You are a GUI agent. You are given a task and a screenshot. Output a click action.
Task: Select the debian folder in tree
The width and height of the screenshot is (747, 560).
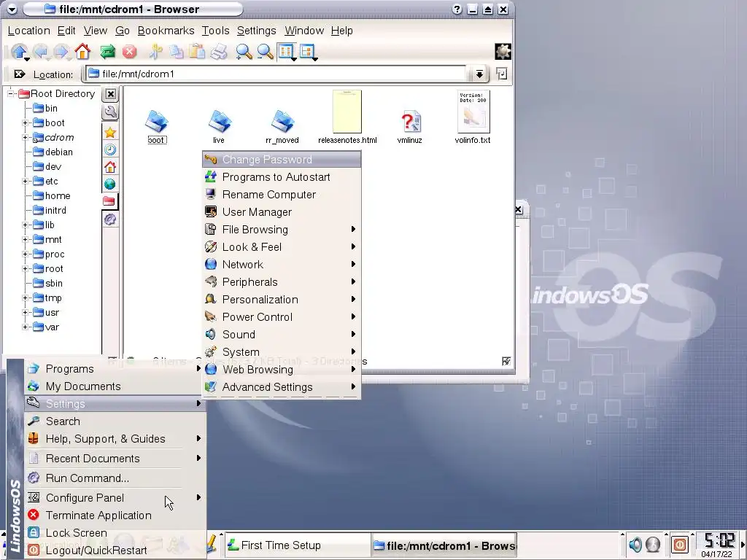53,152
